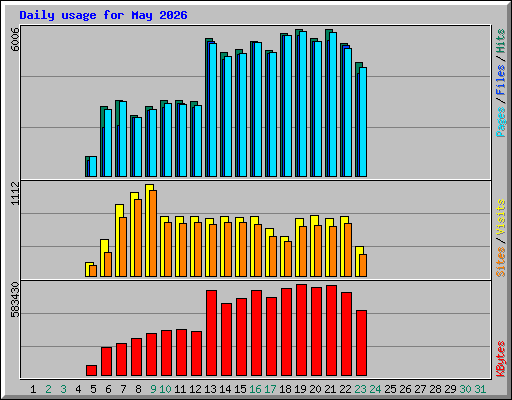Image resolution: width=512 pixels, height=400 pixels.
Task: Click day 28 on the x-axis
Action: tap(435, 389)
